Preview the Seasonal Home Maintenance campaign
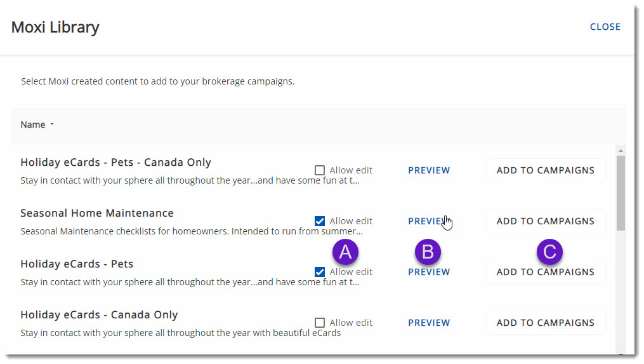 (x=426, y=221)
